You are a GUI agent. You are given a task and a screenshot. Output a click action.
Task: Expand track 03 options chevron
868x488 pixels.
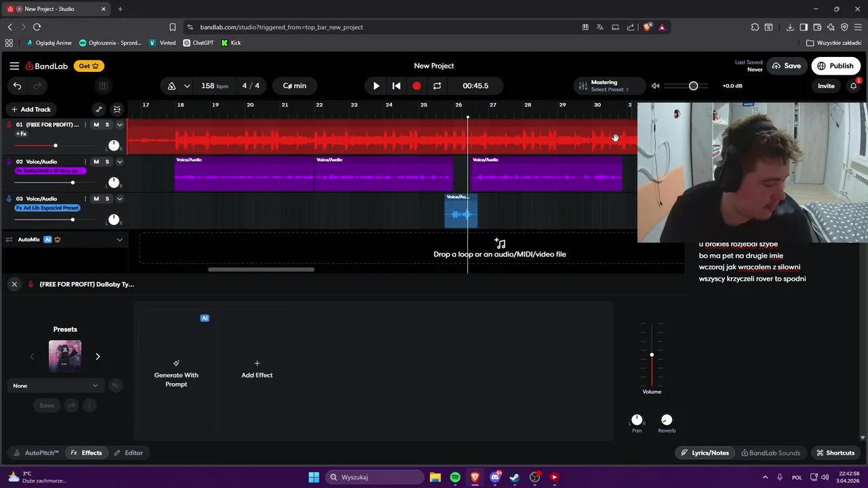pos(119,199)
